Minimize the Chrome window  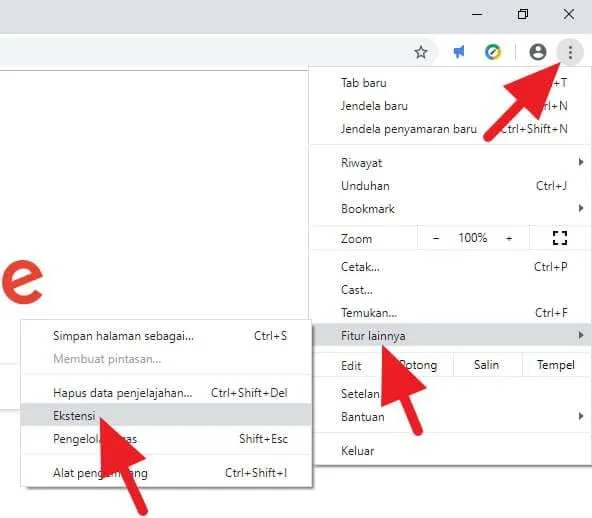[x=477, y=14]
